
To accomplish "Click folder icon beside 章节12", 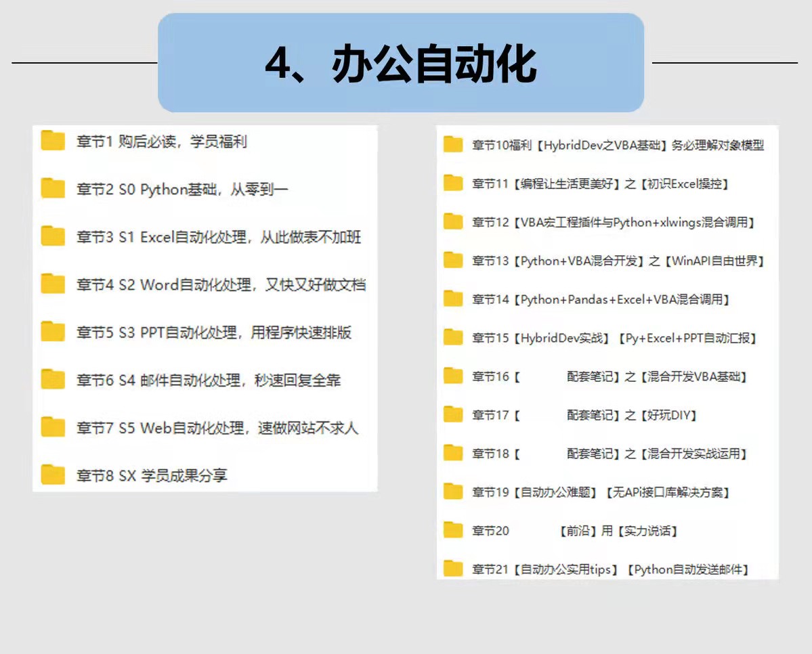I will click(453, 221).
